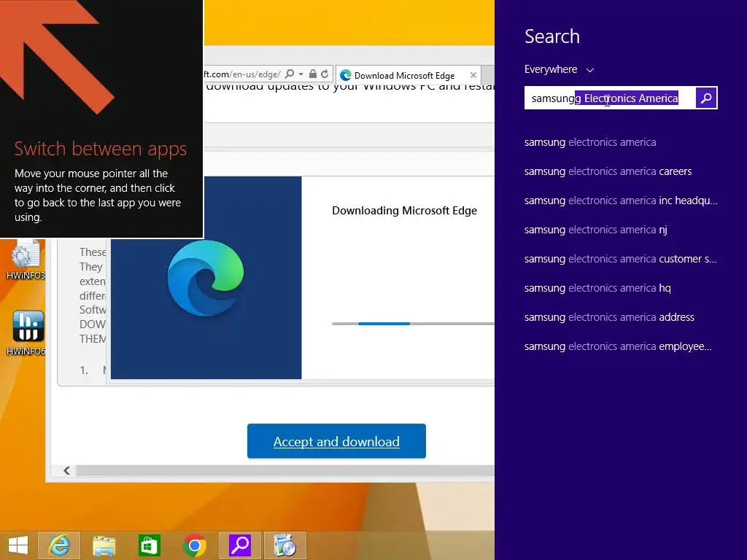Click the Windows Start button on taskbar

tap(18, 545)
